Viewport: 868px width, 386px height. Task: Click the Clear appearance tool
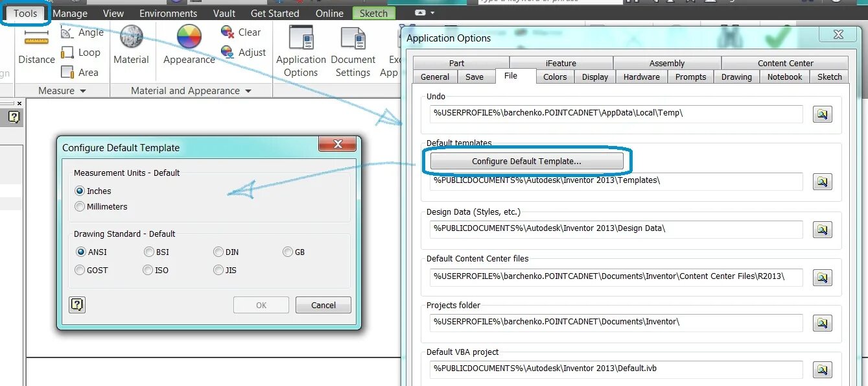click(240, 32)
